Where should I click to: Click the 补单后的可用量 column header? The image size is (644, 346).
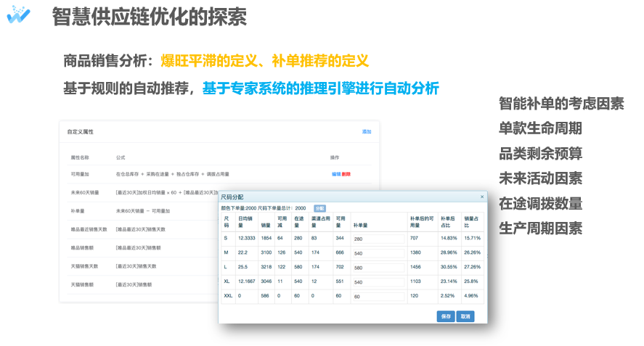point(422,222)
